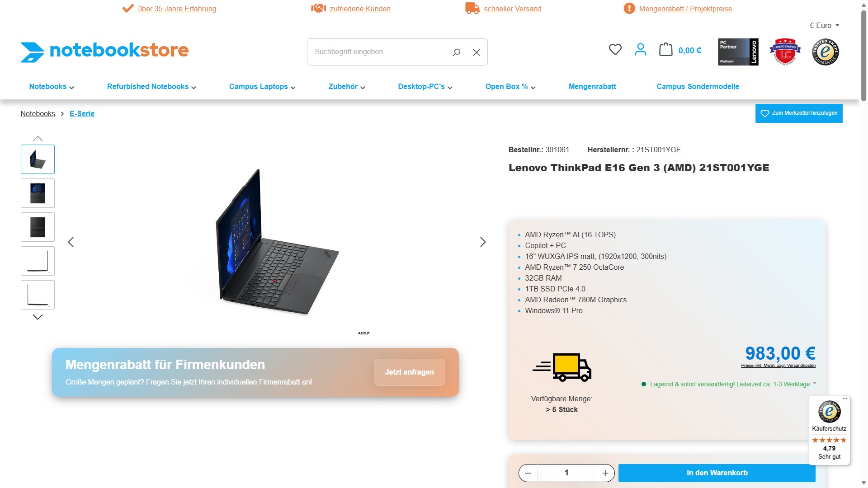Open the wishlist heart icon in header
This screenshot has width=868, height=488.
615,49
